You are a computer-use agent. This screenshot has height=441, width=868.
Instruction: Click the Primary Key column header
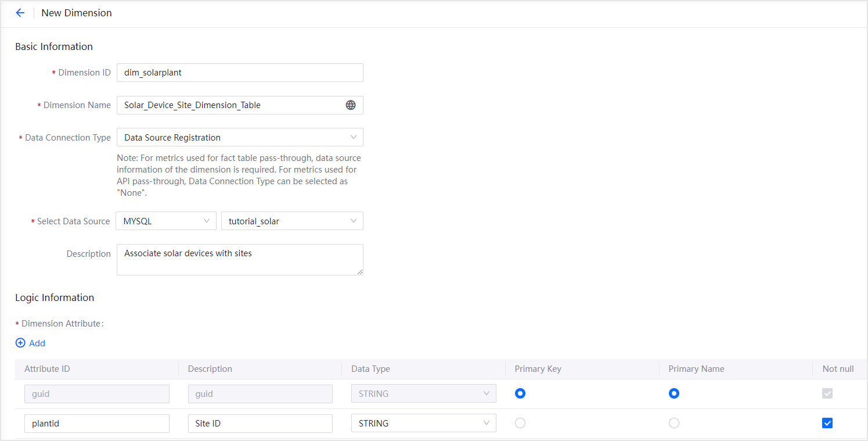point(538,369)
